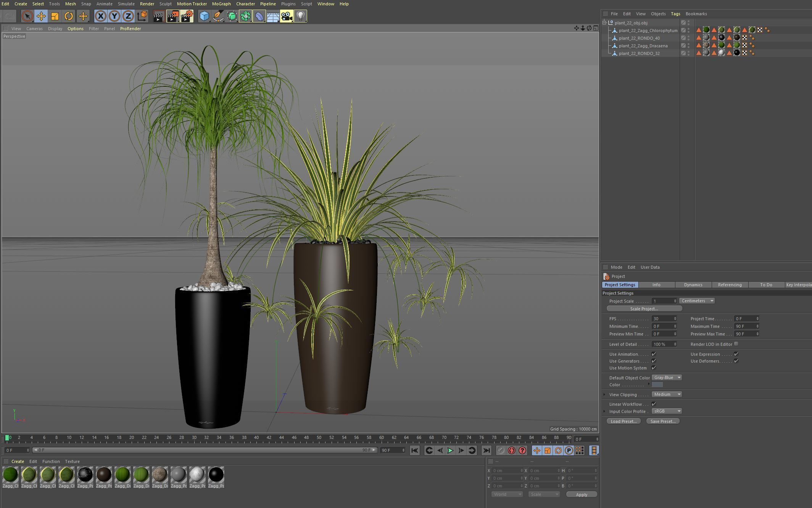
Task: Click the default object Color swatch
Action: point(657,385)
